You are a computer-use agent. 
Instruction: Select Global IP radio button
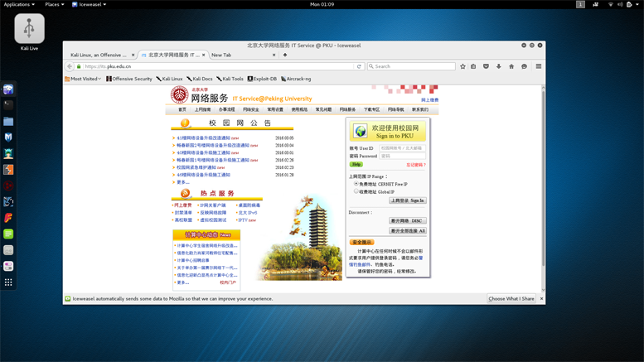click(356, 191)
